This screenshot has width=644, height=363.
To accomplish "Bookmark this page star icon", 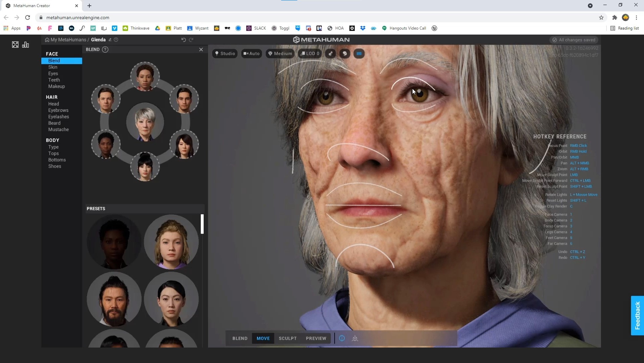I will (x=601, y=17).
